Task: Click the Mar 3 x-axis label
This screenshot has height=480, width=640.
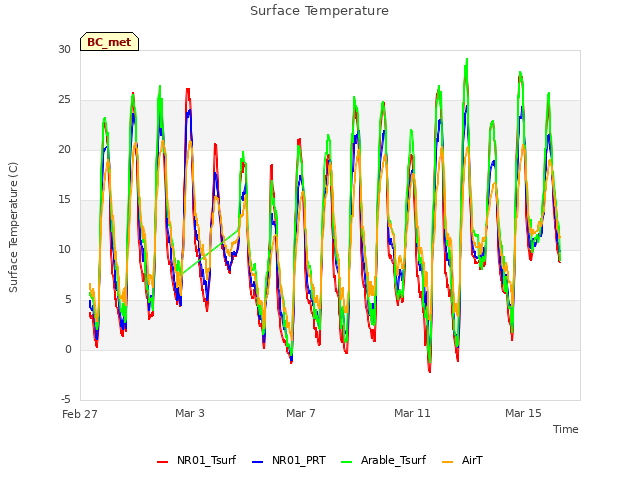Action: click(x=190, y=413)
